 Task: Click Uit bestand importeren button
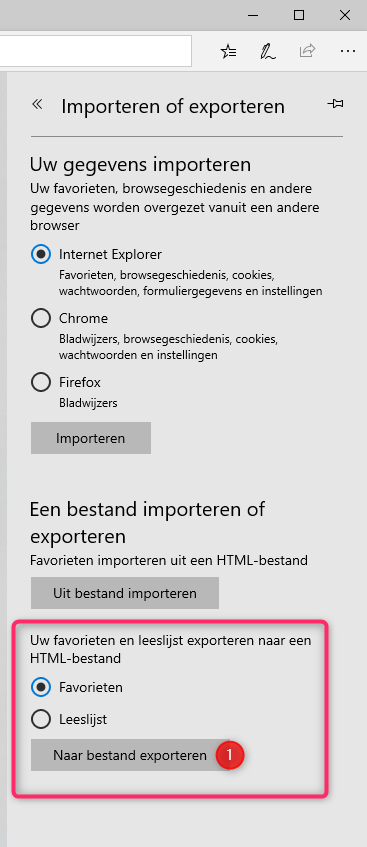coord(125,593)
